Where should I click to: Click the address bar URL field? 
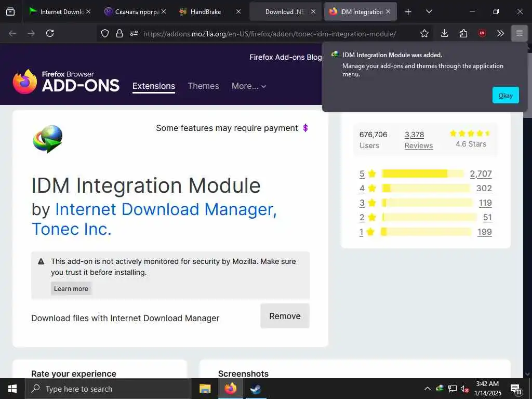pos(270,34)
